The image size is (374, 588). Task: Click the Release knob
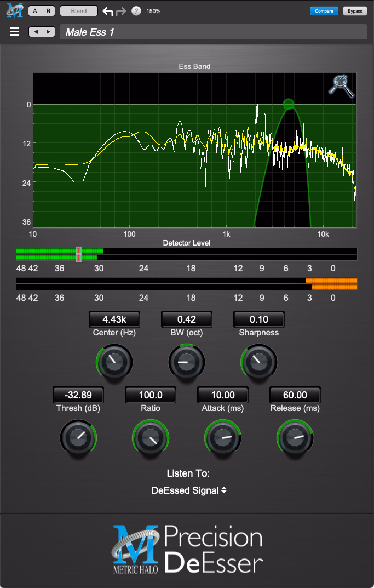[x=295, y=438]
